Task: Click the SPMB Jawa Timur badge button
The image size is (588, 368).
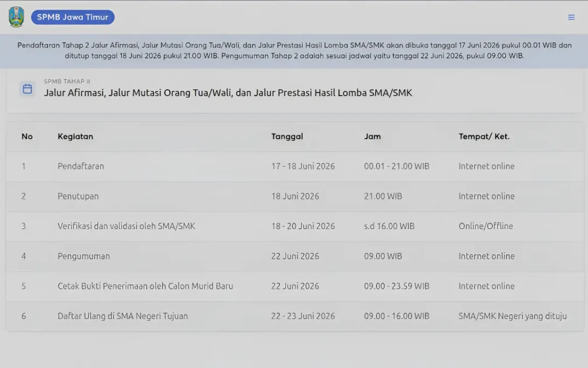Action: point(73,17)
